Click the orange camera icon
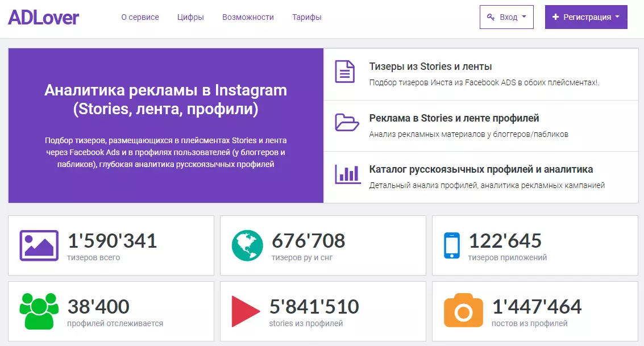The width and height of the screenshot is (644, 346). click(463, 310)
